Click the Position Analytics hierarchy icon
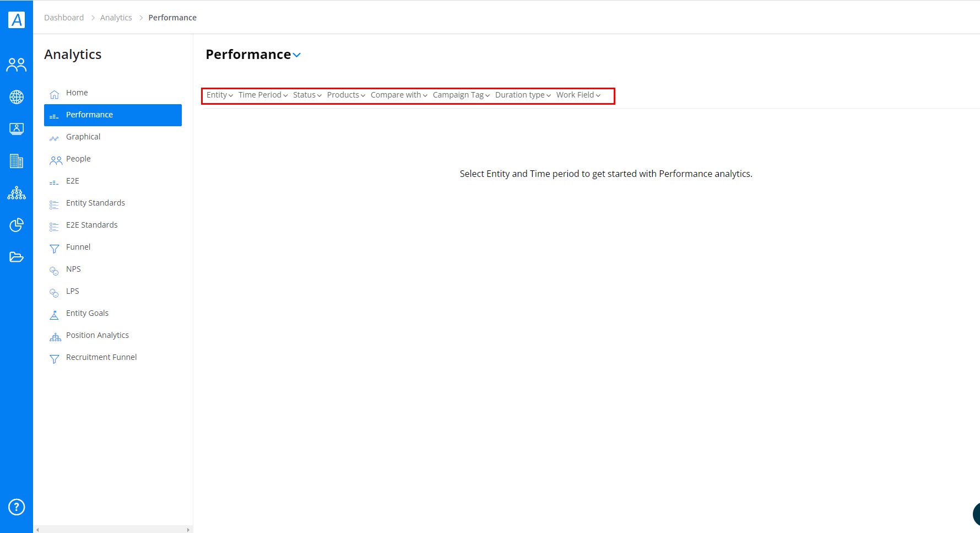Screen dimensions: 980x533 click(x=55, y=337)
